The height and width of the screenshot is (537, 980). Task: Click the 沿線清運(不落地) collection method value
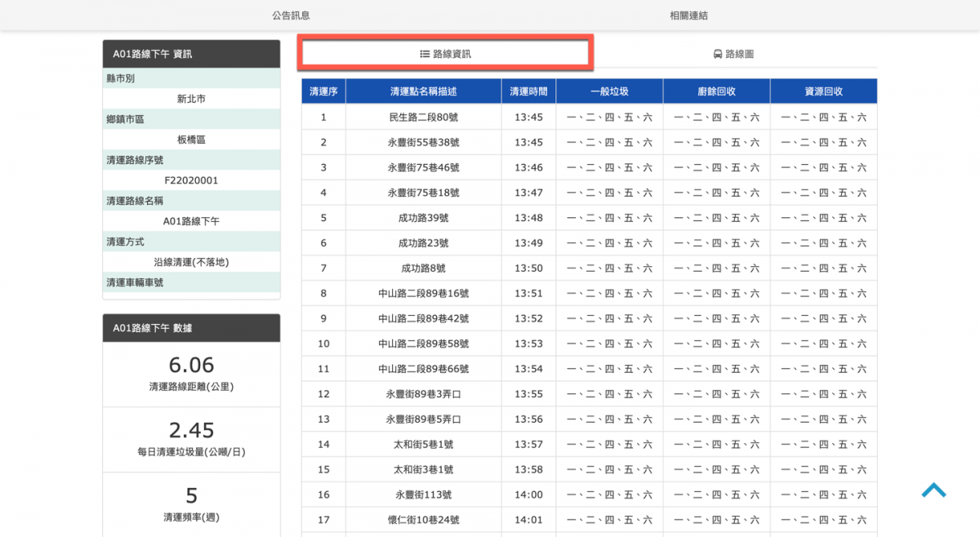point(191,262)
